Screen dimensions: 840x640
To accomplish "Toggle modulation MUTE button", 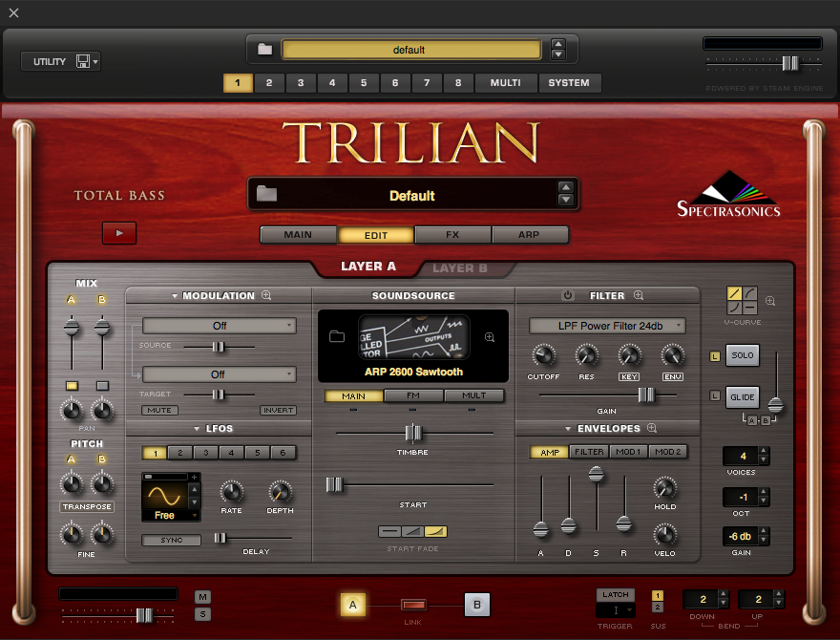I will click(159, 410).
